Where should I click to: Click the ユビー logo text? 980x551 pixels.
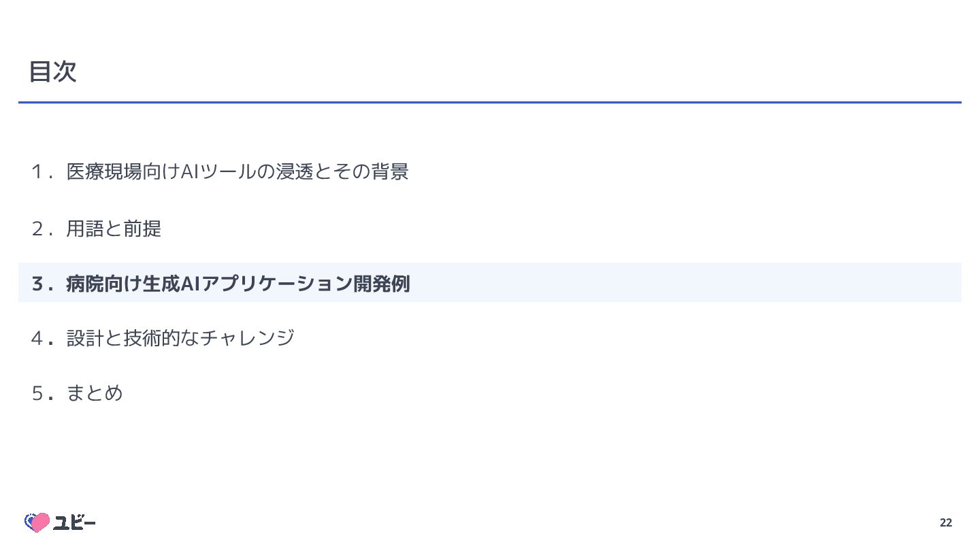(x=75, y=522)
